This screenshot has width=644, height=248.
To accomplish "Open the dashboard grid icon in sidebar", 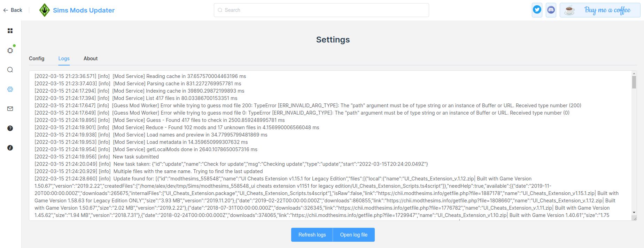I will coord(10,31).
